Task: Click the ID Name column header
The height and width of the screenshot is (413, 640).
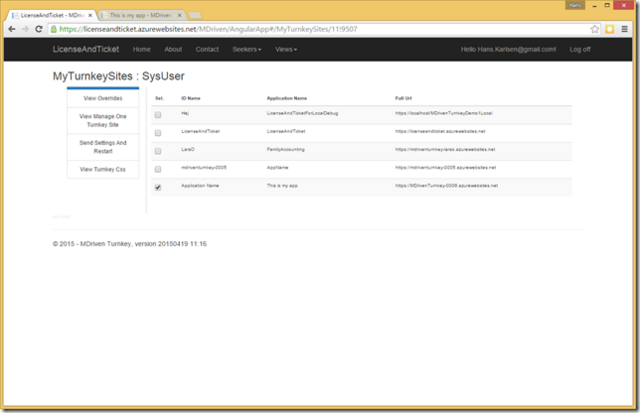Action: pyautogui.click(x=191, y=98)
